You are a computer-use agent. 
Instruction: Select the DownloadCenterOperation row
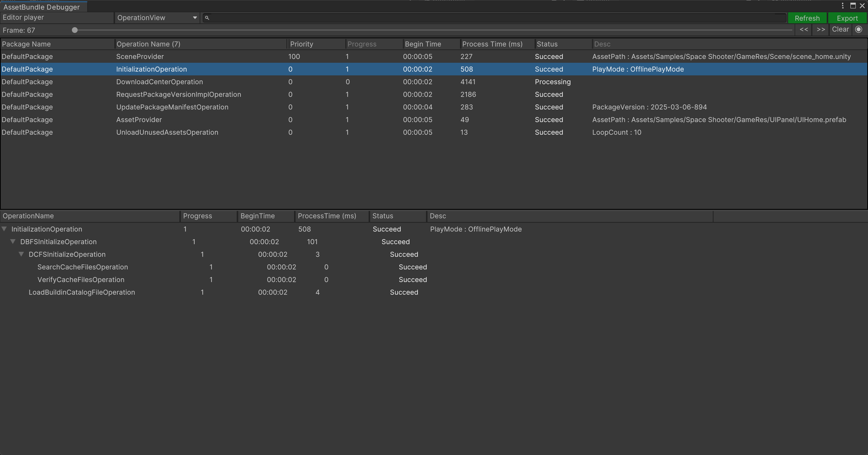[x=434, y=82]
